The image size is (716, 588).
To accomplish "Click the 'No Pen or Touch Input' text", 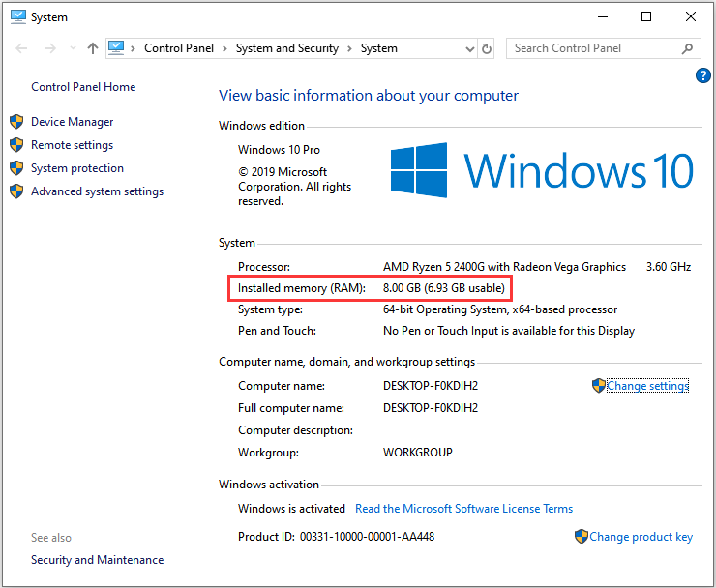I will tap(440, 331).
